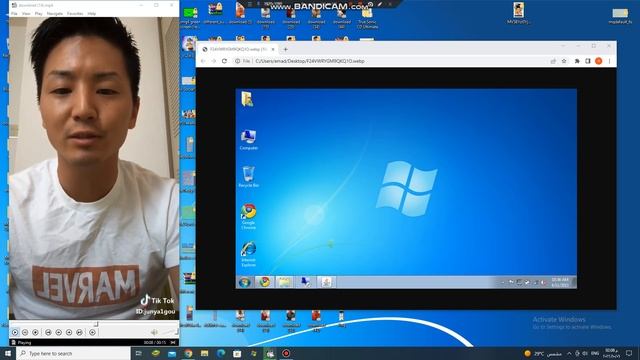The width and height of the screenshot is (640, 360).
Task: Open the View menu in the media player
Action: 26,13
